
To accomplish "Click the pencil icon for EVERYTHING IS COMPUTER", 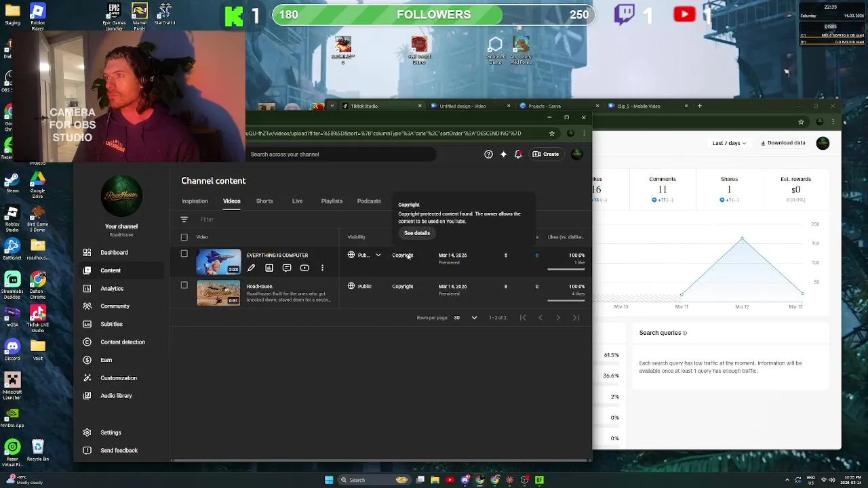I will pos(251,268).
